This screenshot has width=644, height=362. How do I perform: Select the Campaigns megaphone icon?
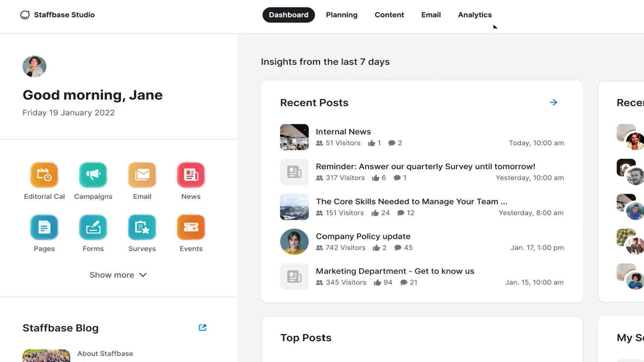(93, 175)
